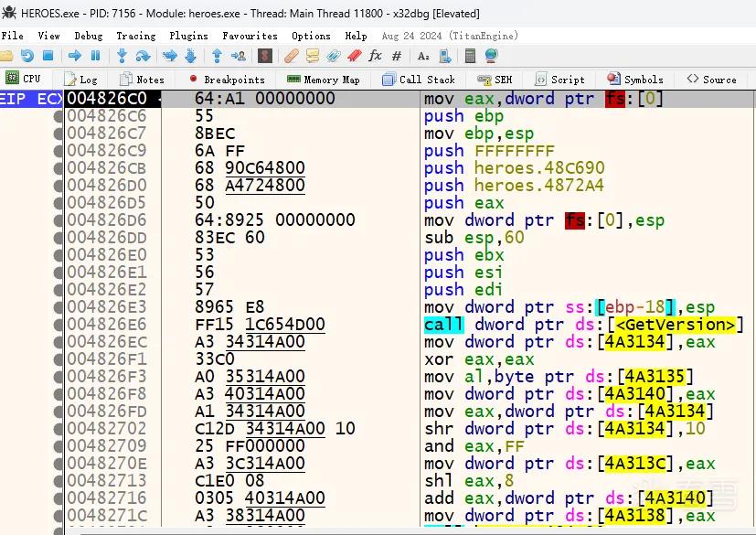
Task: Open the Call Stack tab
Action: (419, 80)
